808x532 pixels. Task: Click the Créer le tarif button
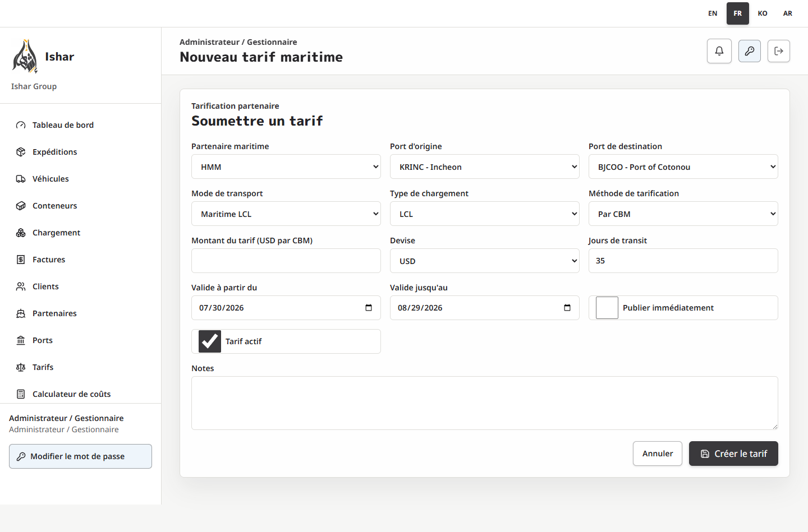(x=733, y=454)
